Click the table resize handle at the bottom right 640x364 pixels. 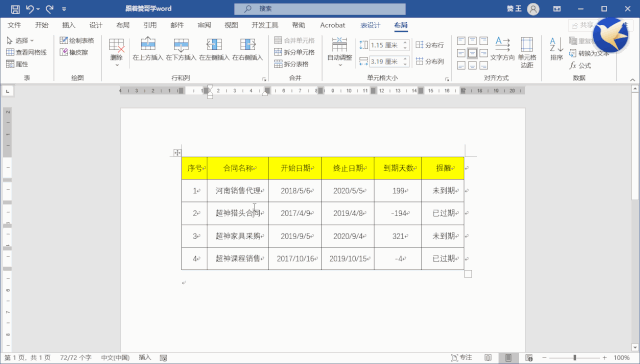tap(468, 274)
